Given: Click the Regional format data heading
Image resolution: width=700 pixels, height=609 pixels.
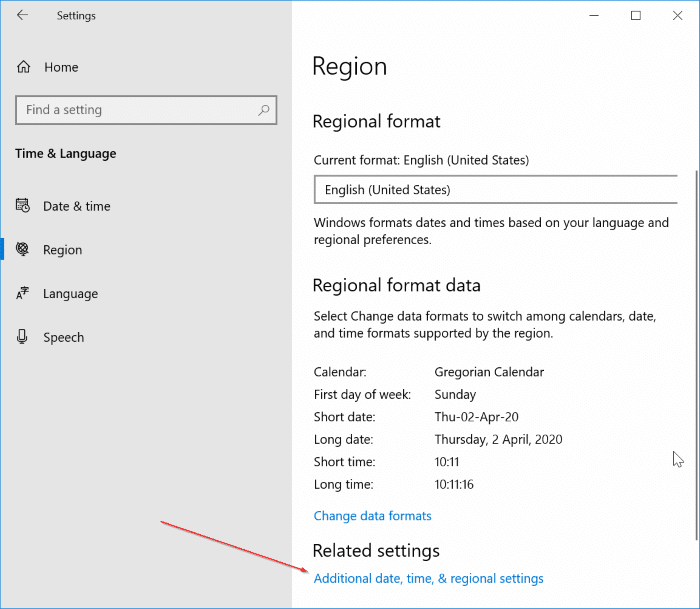Looking at the screenshot, I should coord(396,285).
